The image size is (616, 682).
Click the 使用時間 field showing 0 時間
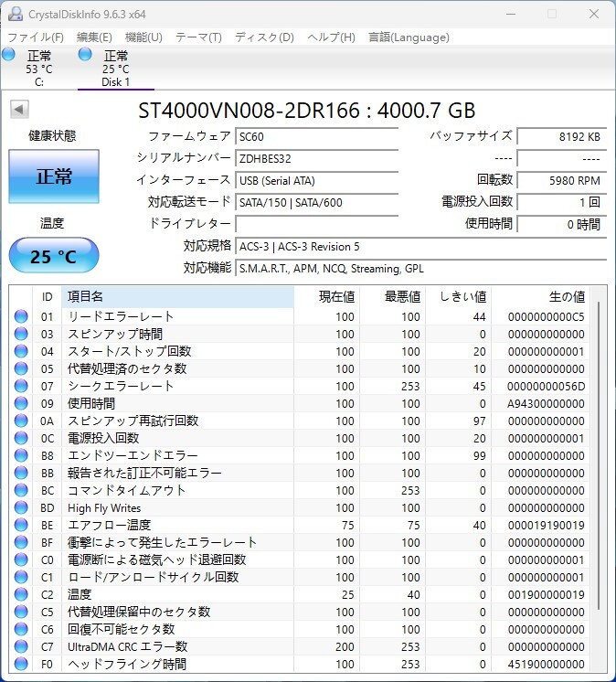[x=562, y=224]
